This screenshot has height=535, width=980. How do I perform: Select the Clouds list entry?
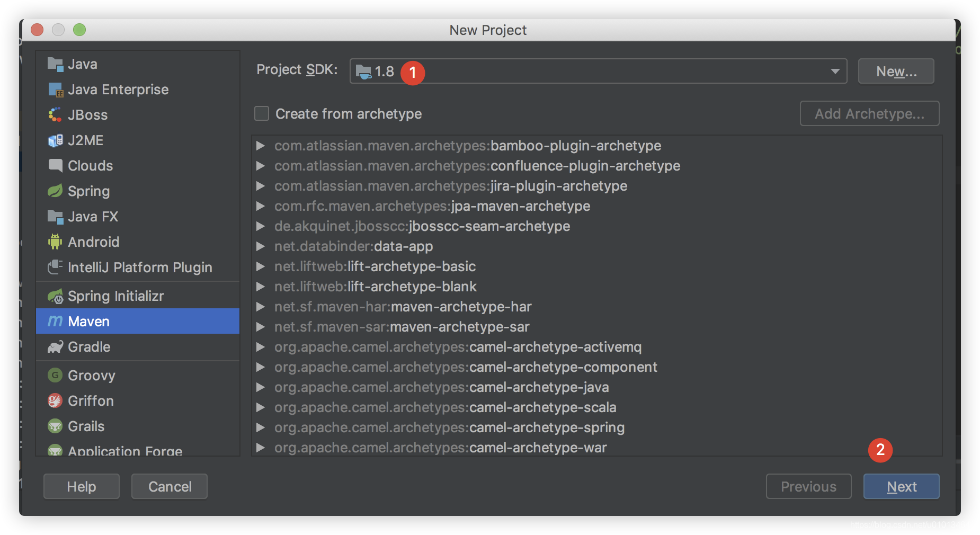pos(138,166)
